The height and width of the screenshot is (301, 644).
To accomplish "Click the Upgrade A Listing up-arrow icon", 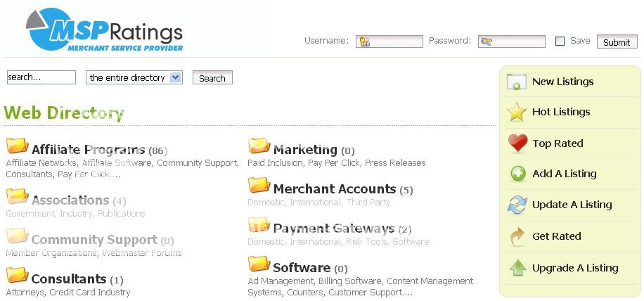I will (x=517, y=268).
